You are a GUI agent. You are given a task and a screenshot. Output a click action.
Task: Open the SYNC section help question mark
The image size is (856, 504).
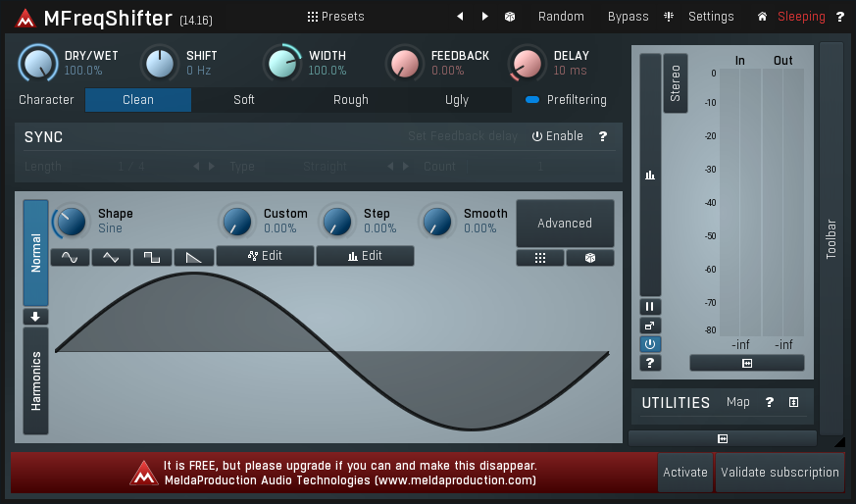(602, 136)
